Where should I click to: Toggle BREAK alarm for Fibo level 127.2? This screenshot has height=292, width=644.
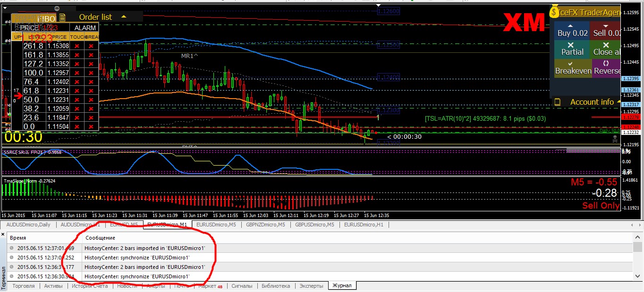91,64
